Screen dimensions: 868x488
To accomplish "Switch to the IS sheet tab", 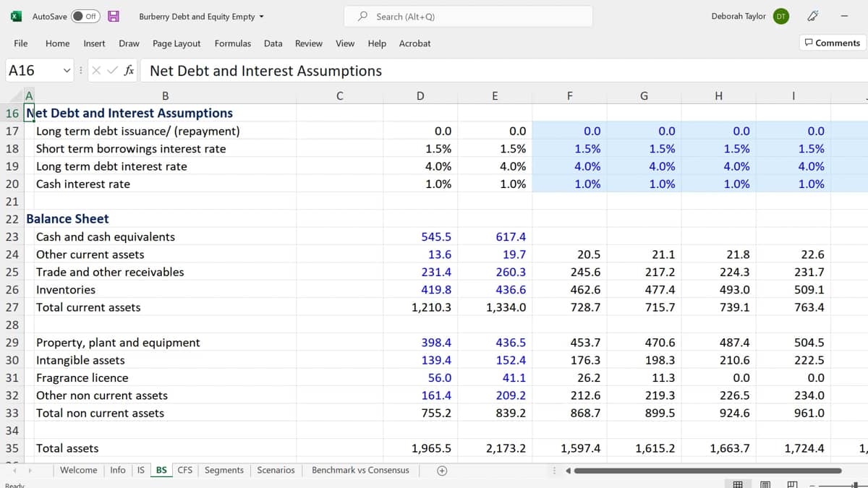I will (140, 470).
